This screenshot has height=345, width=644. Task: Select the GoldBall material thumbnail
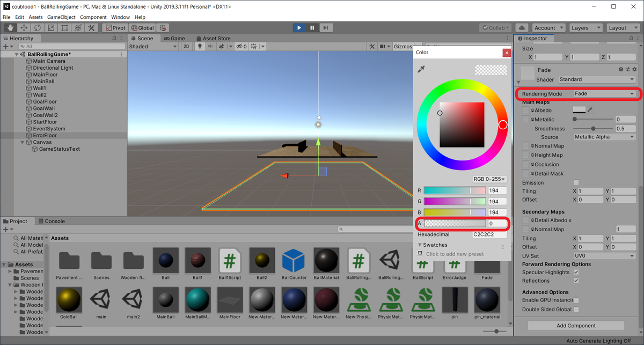(69, 300)
